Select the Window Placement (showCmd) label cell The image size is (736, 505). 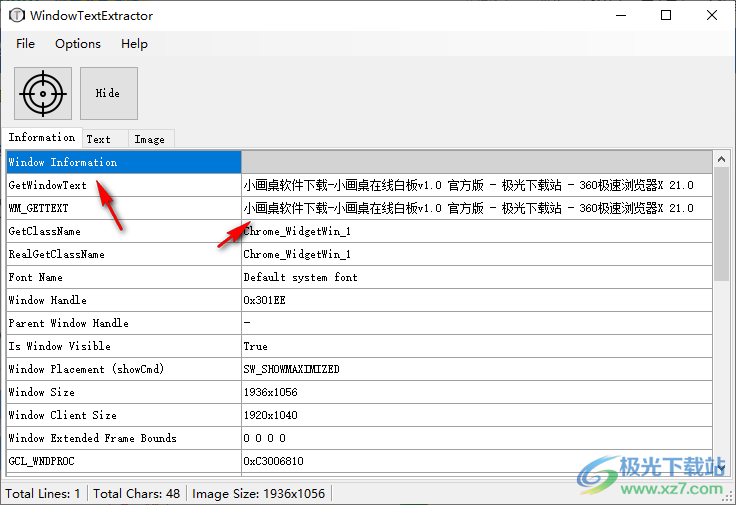[x=124, y=369]
